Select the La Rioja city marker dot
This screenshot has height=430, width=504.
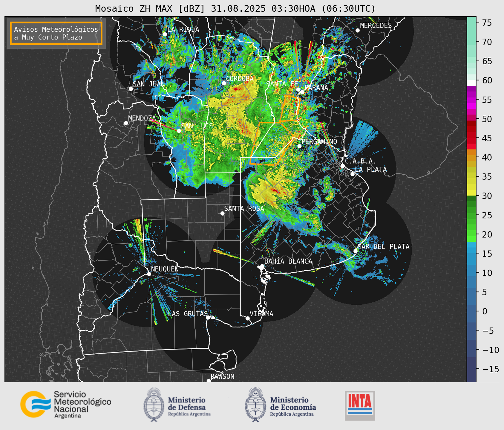[x=165, y=34]
